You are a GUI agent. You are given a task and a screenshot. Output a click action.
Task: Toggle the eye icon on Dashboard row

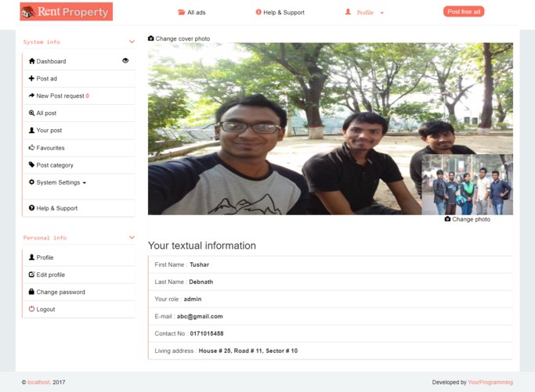pyautogui.click(x=125, y=61)
